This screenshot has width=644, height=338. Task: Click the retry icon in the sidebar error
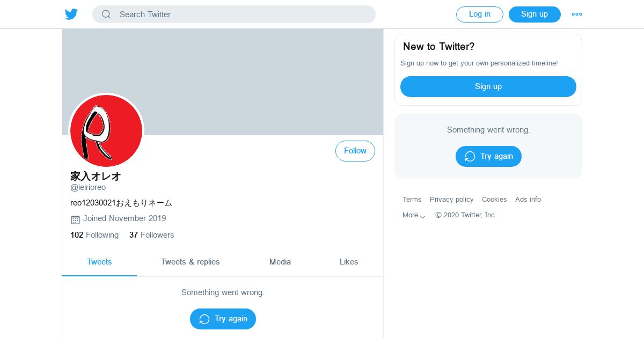[470, 157]
